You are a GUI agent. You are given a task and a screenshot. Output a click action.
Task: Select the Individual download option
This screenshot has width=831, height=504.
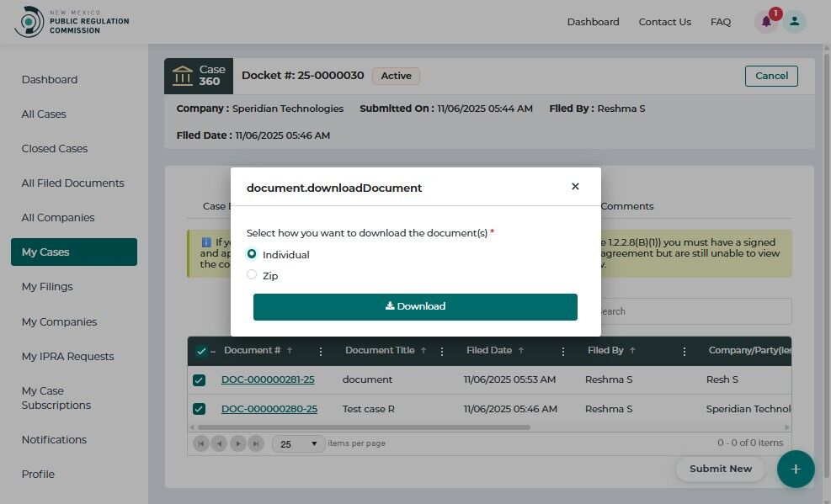(x=252, y=254)
